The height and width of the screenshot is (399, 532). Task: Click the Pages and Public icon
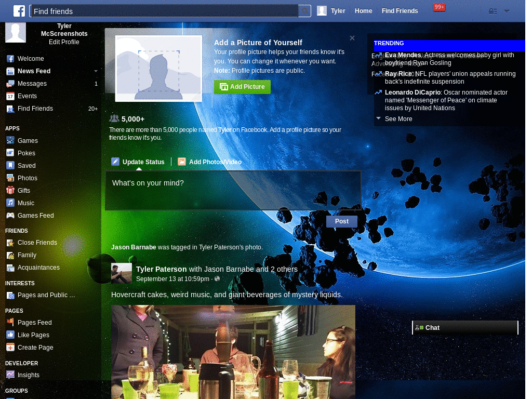pyautogui.click(x=10, y=296)
